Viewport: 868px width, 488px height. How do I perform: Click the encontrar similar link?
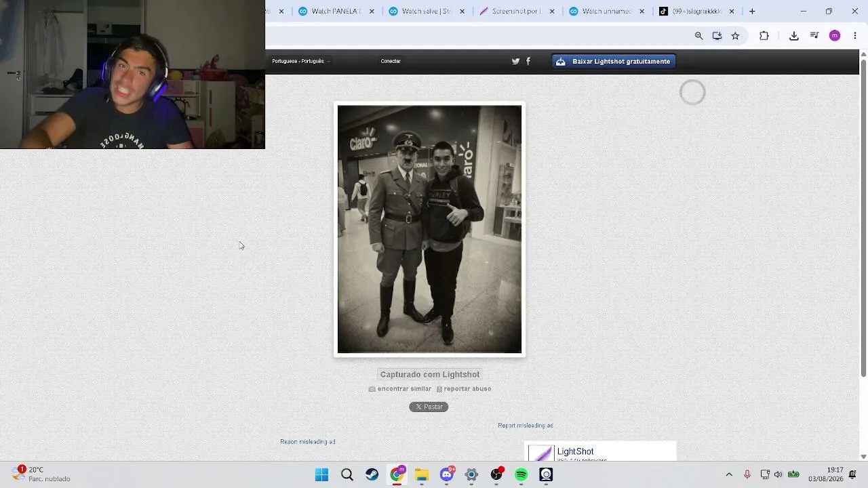tap(400, 389)
